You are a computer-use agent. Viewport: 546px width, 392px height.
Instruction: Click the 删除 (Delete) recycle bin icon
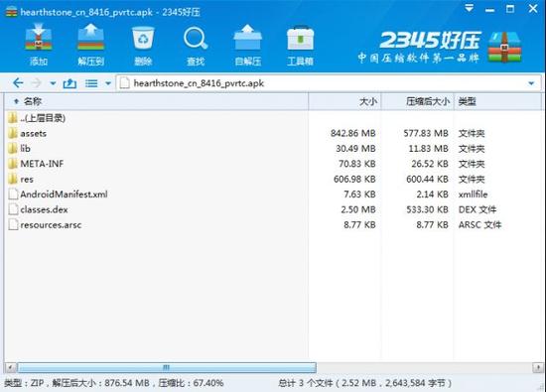tap(143, 46)
